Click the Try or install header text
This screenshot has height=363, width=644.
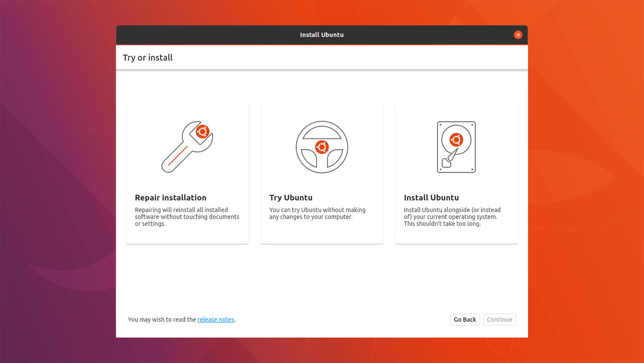(x=148, y=57)
